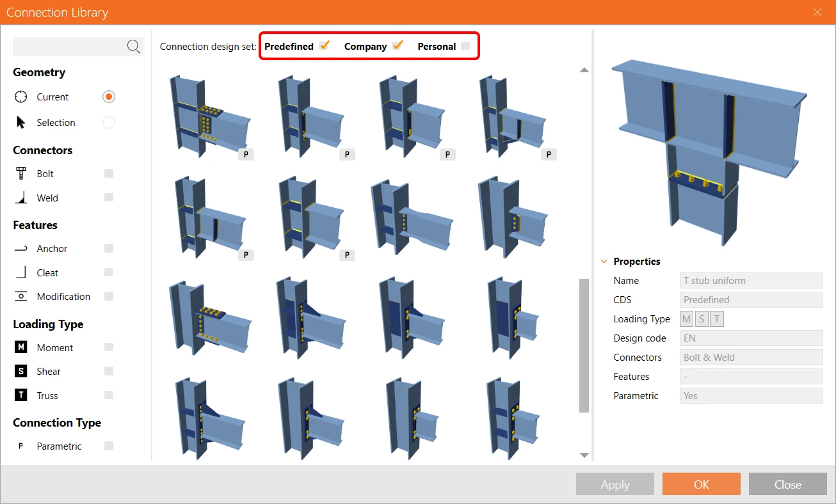The height and width of the screenshot is (504, 836).
Task: Click the Truss loading type icon
Action: tap(21, 395)
